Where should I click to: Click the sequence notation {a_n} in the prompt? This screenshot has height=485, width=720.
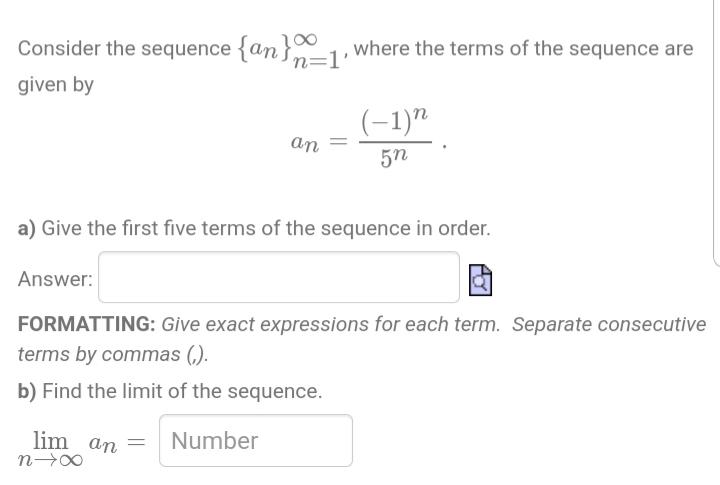pyautogui.click(x=264, y=48)
